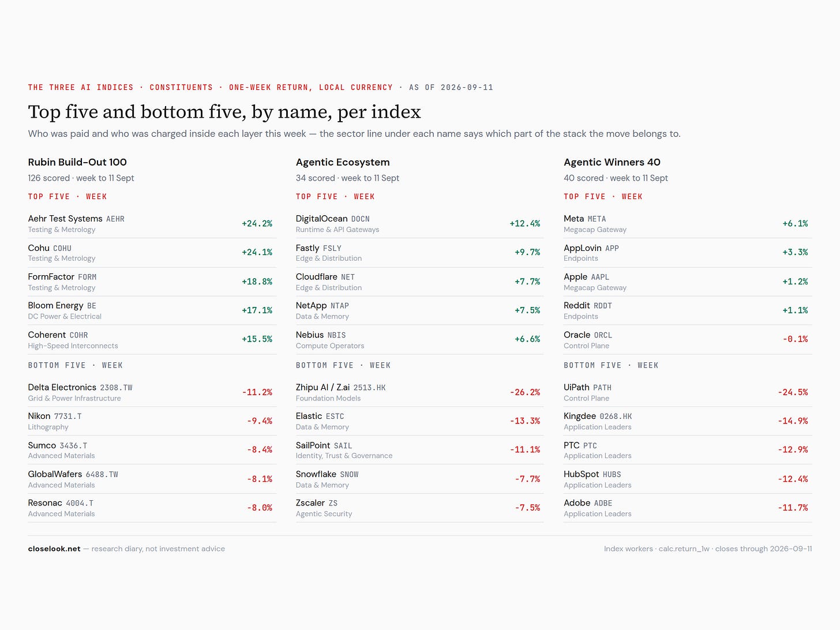Click the company name "DigitalOcean"
This screenshot has height=630, width=840.
pyautogui.click(x=322, y=219)
